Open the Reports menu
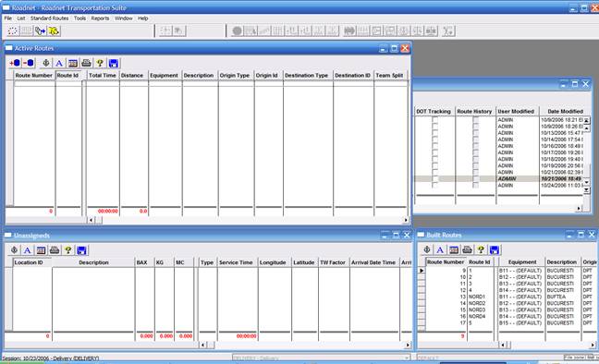 100,18
